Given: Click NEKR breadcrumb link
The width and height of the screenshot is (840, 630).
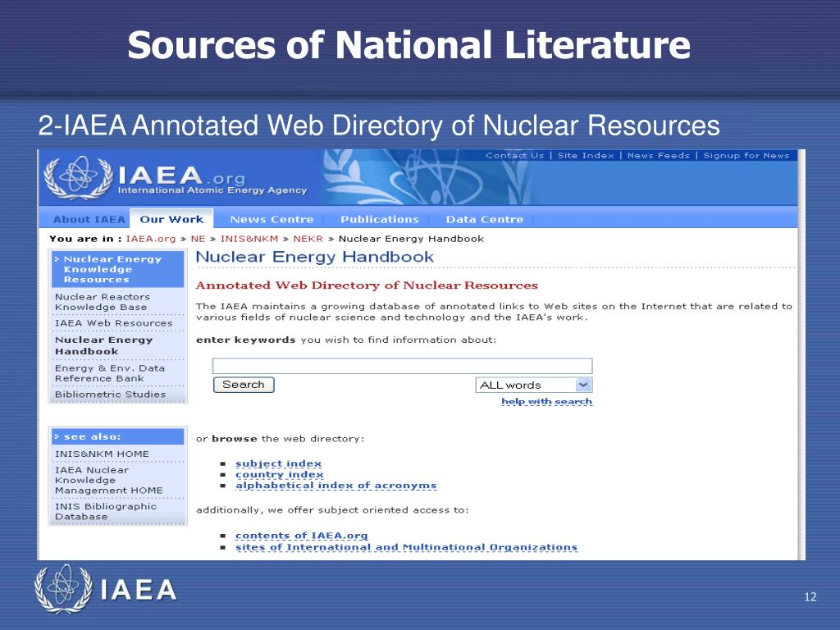Looking at the screenshot, I should click(x=308, y=239).
